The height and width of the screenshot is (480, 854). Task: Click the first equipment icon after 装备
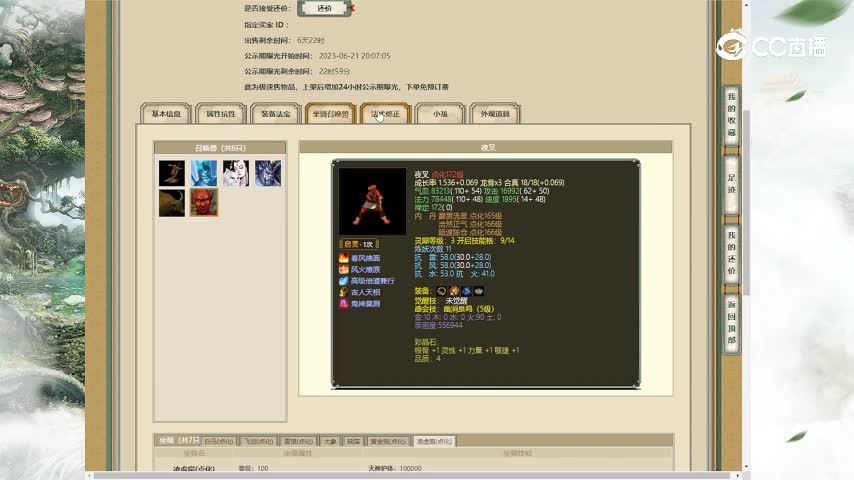click(x=441, y=291)
